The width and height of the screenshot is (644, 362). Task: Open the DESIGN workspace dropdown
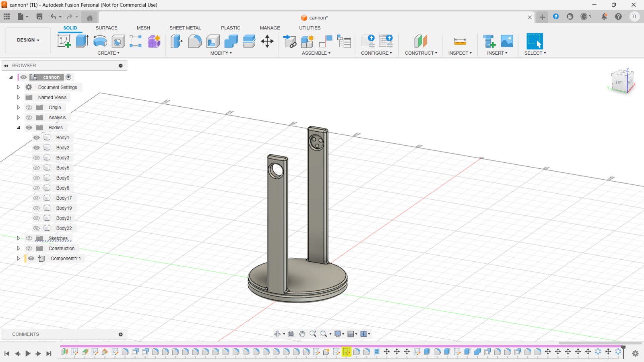pos(28,40)
